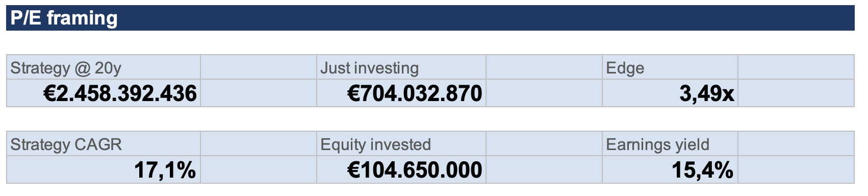
Task: Select the 15,4% earnings yield value
Action: point(670,169)
